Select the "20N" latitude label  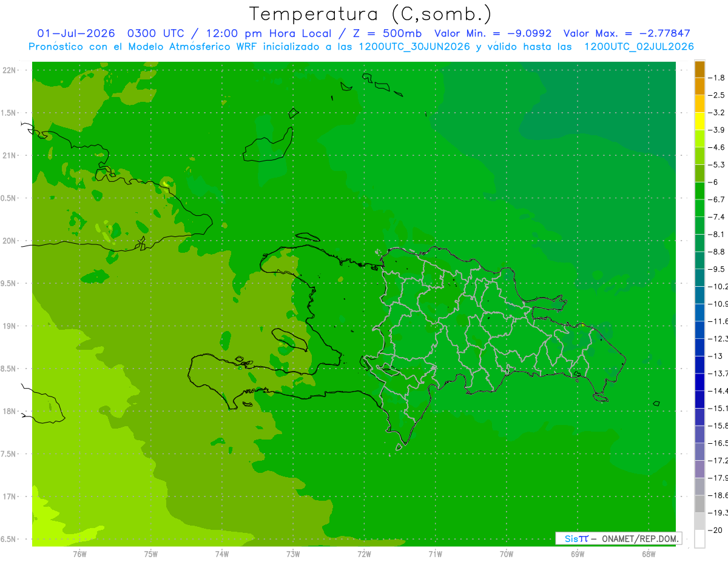[x=8, y=241]
